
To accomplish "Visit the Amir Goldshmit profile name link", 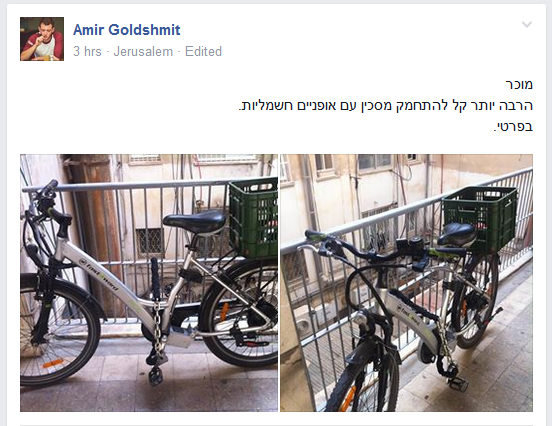I will 126,30.
